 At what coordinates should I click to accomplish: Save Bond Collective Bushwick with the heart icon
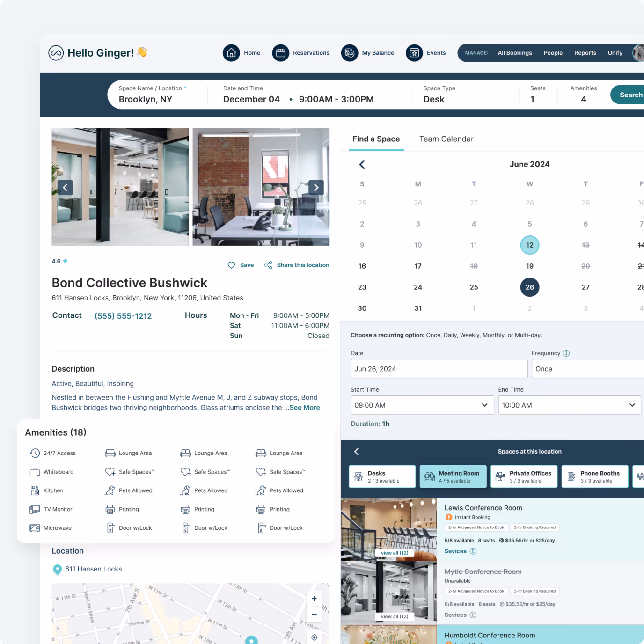[231, 265]
